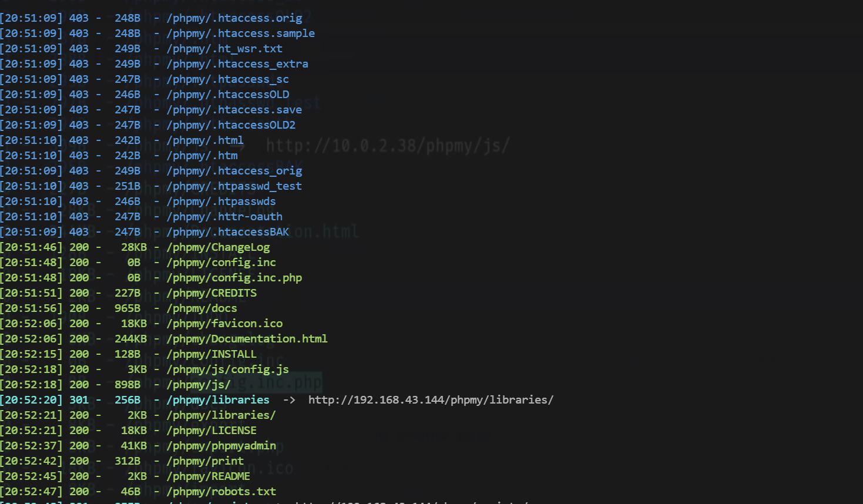Click the /phpmy/.htaccess.save path

pyautogui.click(x=234, y=110)
